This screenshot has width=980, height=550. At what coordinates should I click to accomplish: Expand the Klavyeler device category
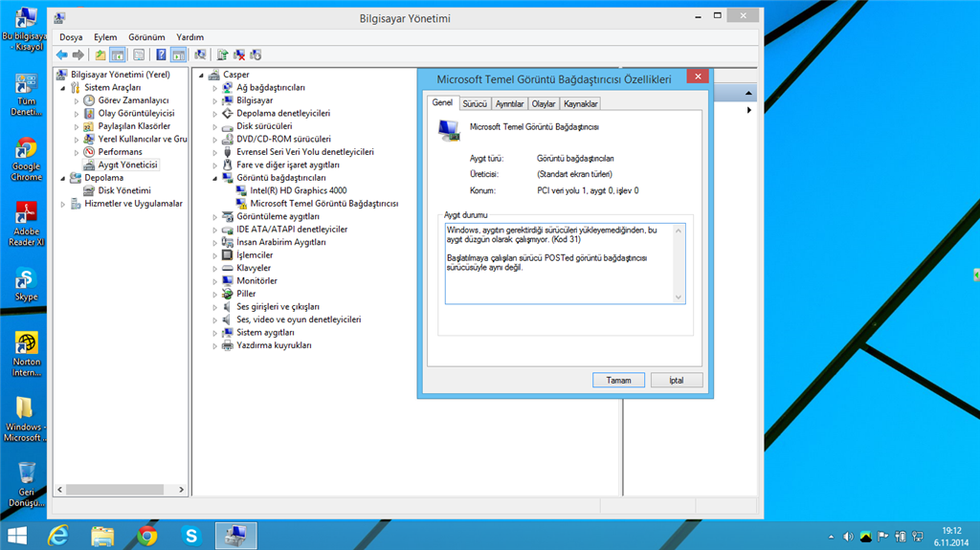pyautogui.click(x=215, y=269)
